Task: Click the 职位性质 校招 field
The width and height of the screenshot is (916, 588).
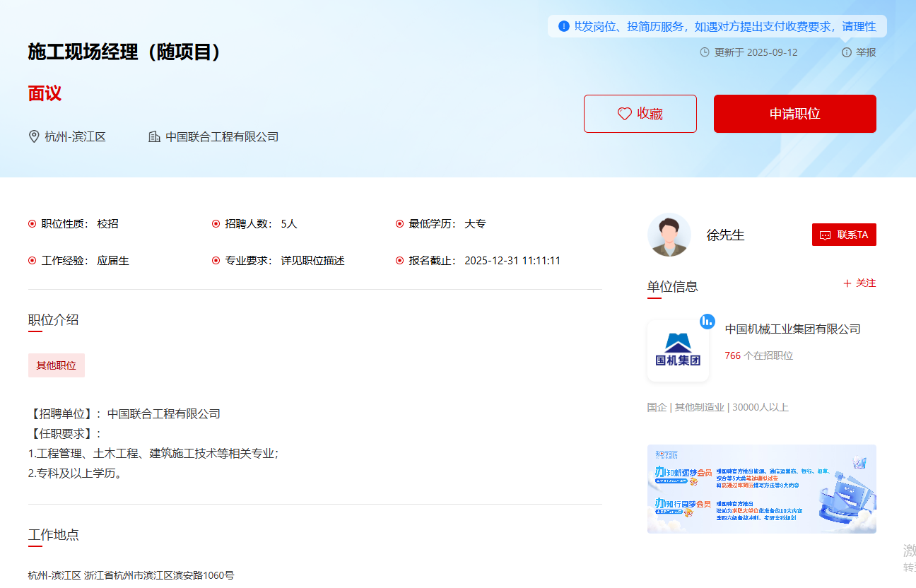Action: 74,224
